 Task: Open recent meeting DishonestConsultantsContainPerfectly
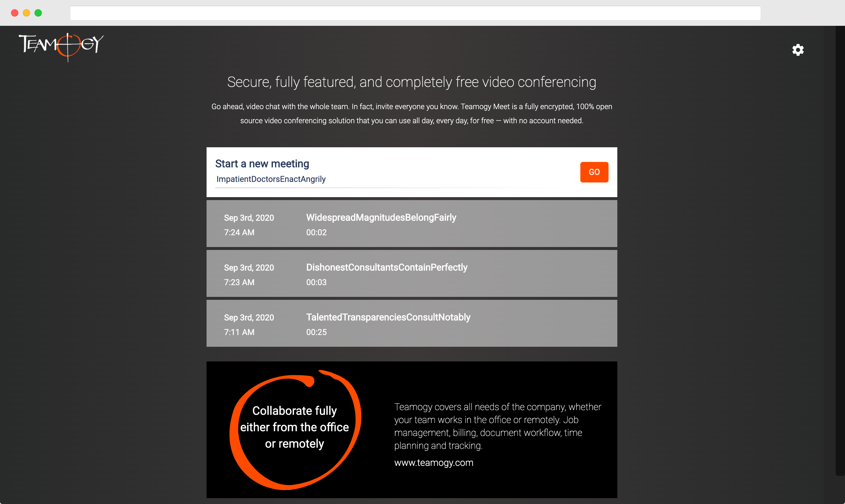point(412,273)
